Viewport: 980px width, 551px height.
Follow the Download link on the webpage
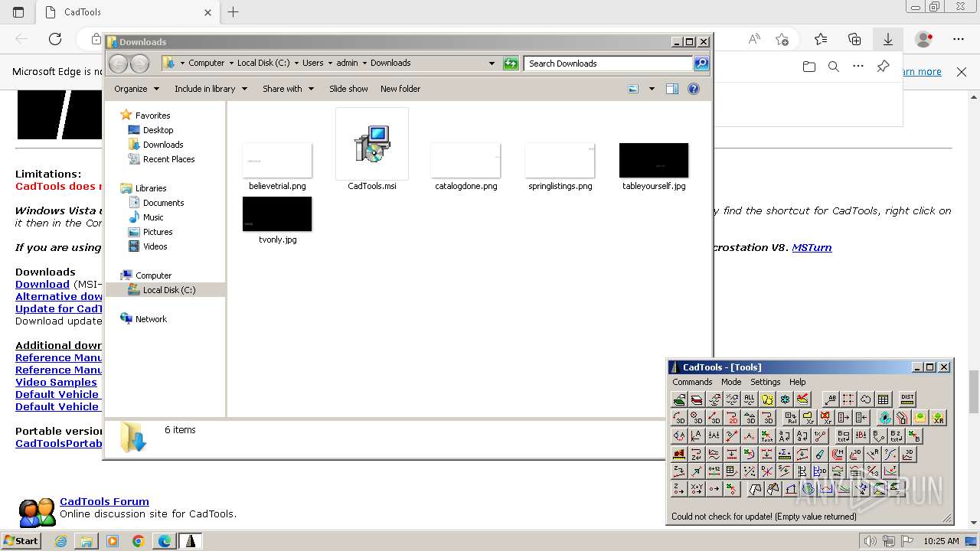point(42,284)
